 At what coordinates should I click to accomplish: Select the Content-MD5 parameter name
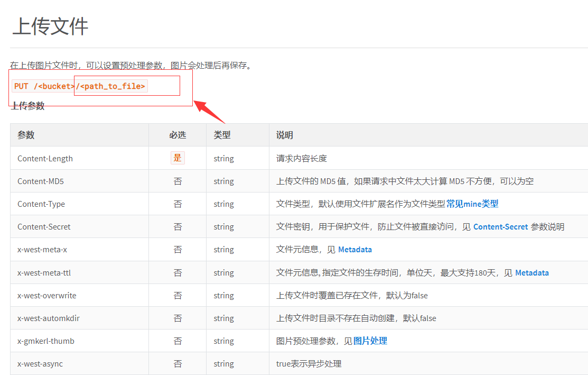pyautogui.click(x=41, y=181)
